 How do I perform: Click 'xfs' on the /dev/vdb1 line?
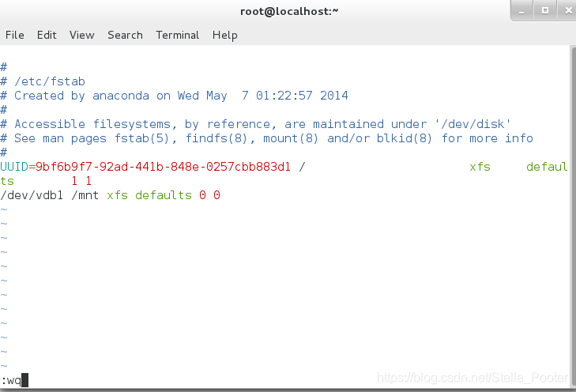coord(117,195)
